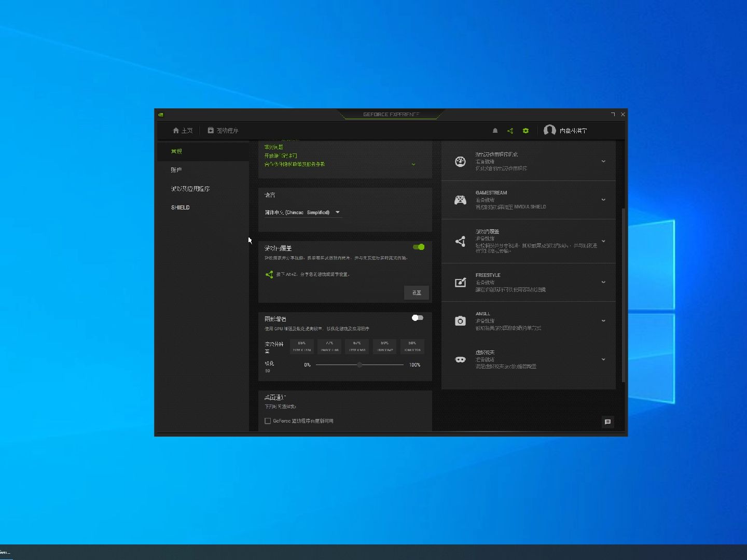This screenshot has width=747, height=560.
Task: Expand the 虚拟现实 row chevron
Action: [x=603, y=359]
